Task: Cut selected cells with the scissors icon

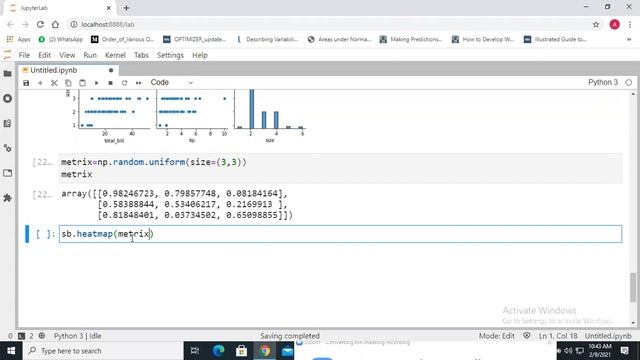Action: pos(54,83)
